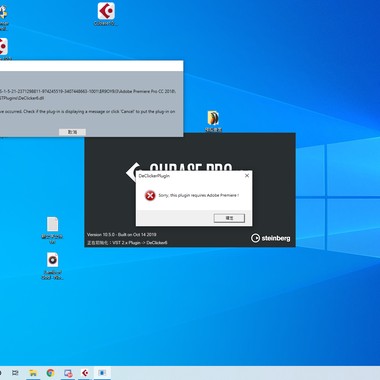This screenshot has width=380, height=380.
Task: Select the disc-image file icon on the desktop
Action: coord(52,266)
